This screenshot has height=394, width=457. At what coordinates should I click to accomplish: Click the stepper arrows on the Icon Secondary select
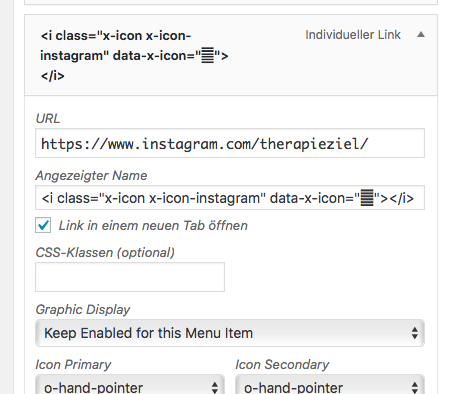pyautogui.click(x=414, y=388)
